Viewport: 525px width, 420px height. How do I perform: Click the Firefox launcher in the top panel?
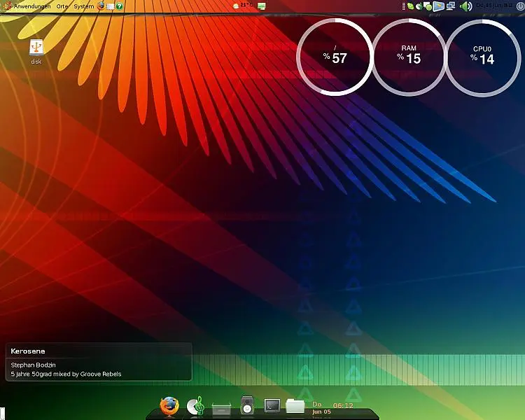tap(101, 6)
